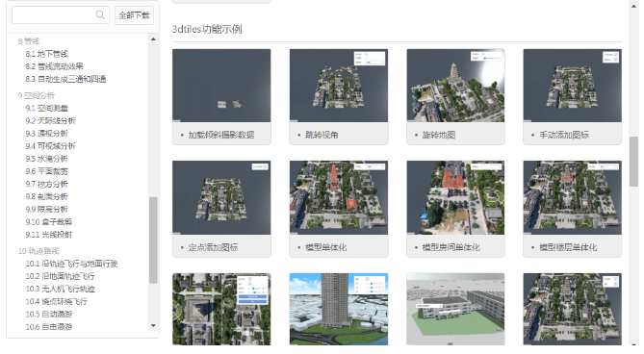This screenshot has height=354, width=644.
Task: Select 10.3 无人机飞行轨迹 entry
Action: point(60,290)
